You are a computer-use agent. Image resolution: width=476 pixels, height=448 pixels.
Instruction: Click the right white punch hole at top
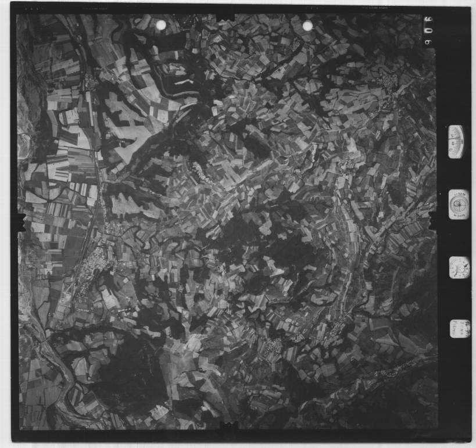307,26
